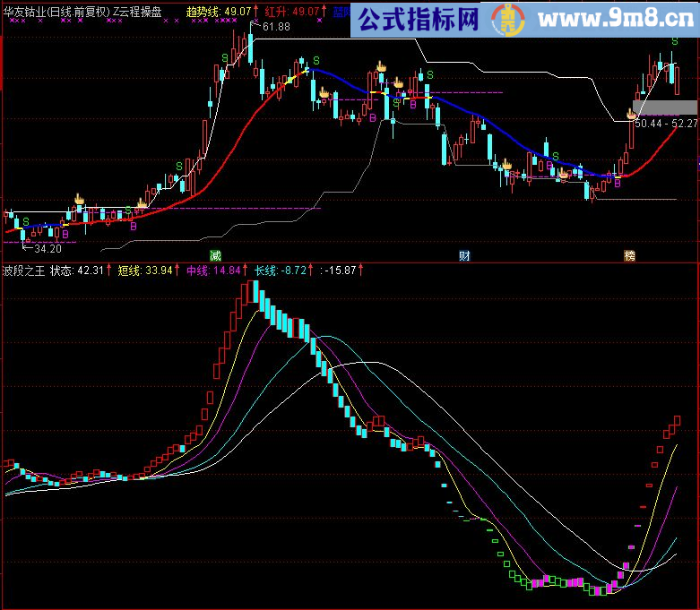Open the 9m8.cn website link
The width and height of the screenshot is (700, 610).
point(616,19)
